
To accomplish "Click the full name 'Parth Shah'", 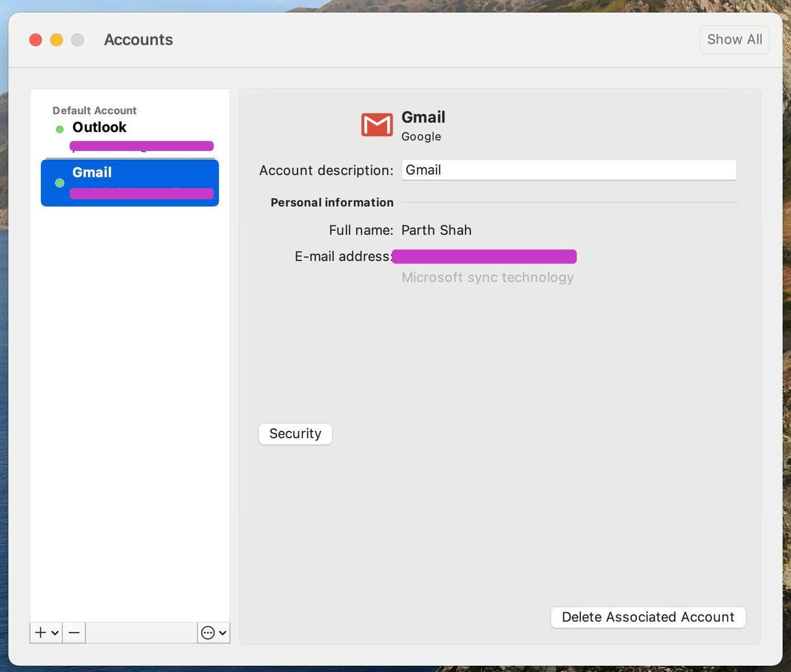I will [436, 230].
